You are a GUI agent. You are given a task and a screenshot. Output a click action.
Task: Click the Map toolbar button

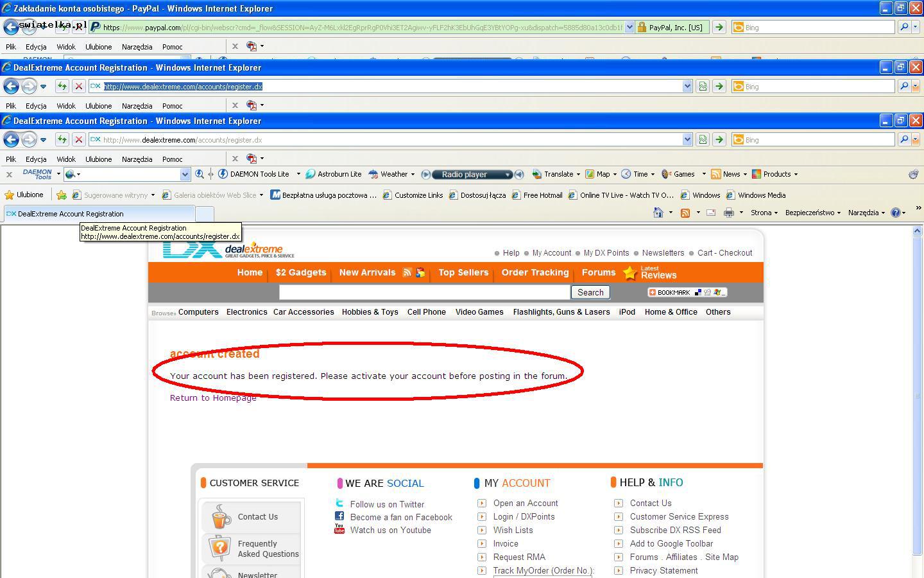tap(597, 174)
